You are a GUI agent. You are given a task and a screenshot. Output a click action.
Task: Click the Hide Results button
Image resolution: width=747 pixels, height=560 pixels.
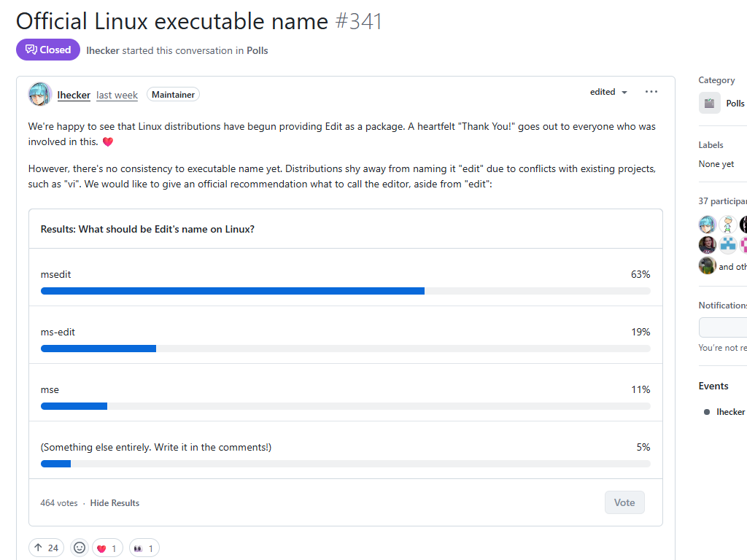(x=115, y=503)
